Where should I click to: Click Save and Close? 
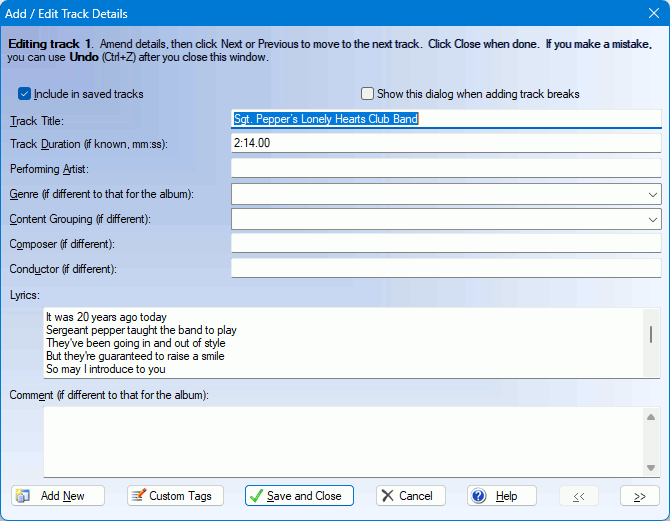click(299, 496)
